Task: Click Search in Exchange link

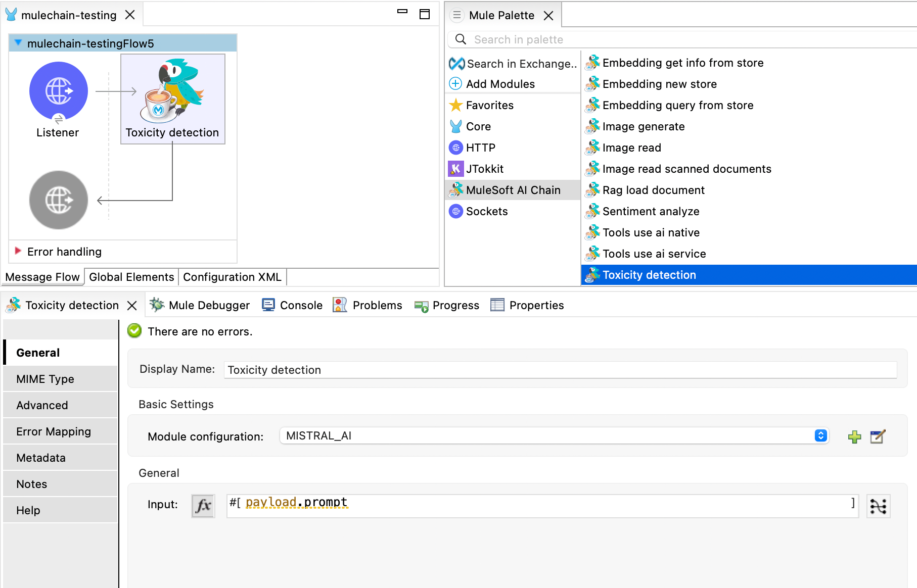Action: pos(514,64)
